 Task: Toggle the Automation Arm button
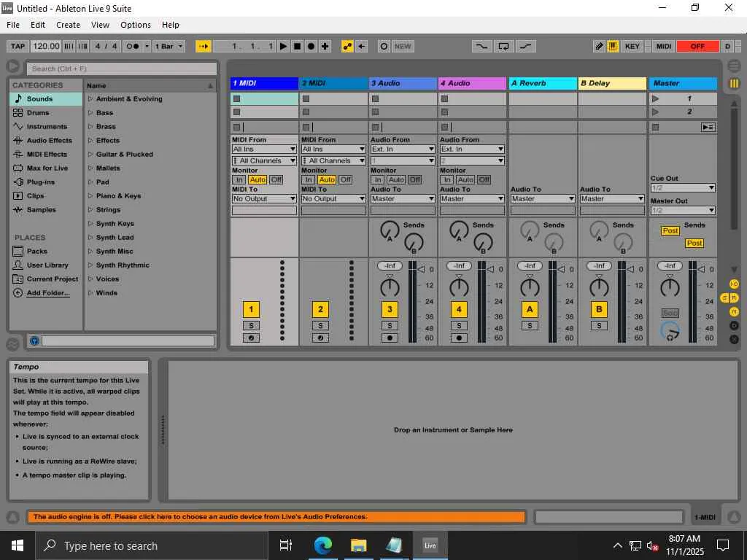click(x=347, y=46)
